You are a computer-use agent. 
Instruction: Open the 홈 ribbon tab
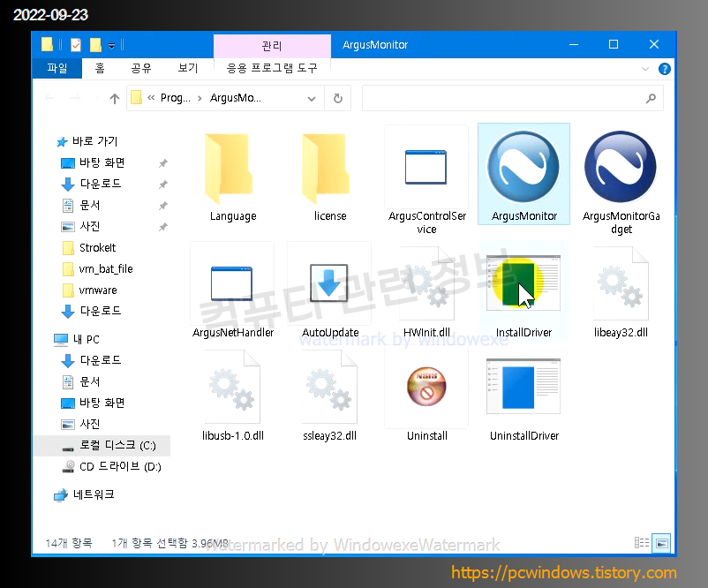point(100,68)
